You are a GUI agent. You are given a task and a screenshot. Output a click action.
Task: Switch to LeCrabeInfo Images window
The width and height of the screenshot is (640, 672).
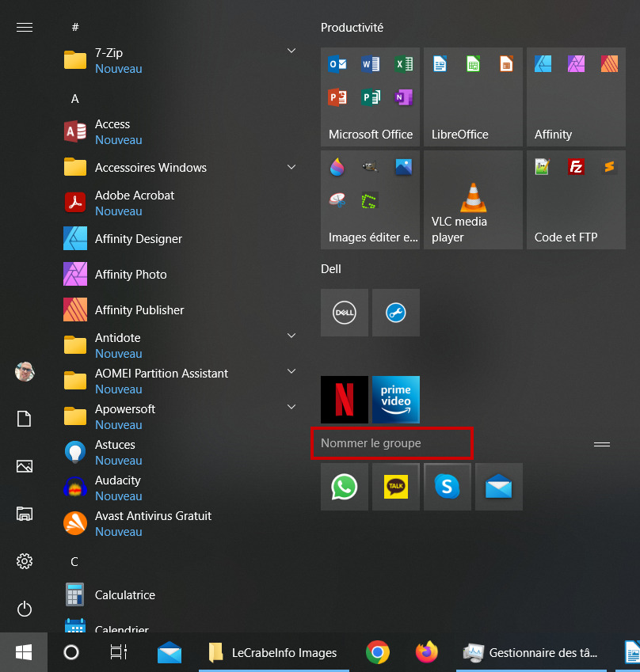[274, 652]
